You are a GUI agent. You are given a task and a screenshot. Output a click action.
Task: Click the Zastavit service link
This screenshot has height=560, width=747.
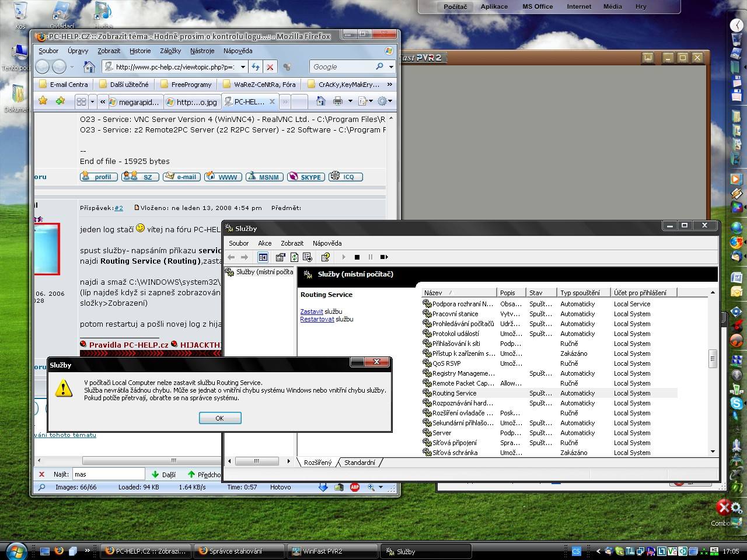tap(311, 311)
